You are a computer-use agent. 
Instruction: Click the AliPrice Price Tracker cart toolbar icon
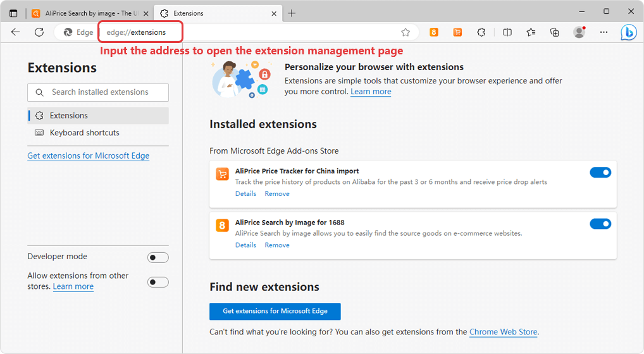tap(457, 32)
